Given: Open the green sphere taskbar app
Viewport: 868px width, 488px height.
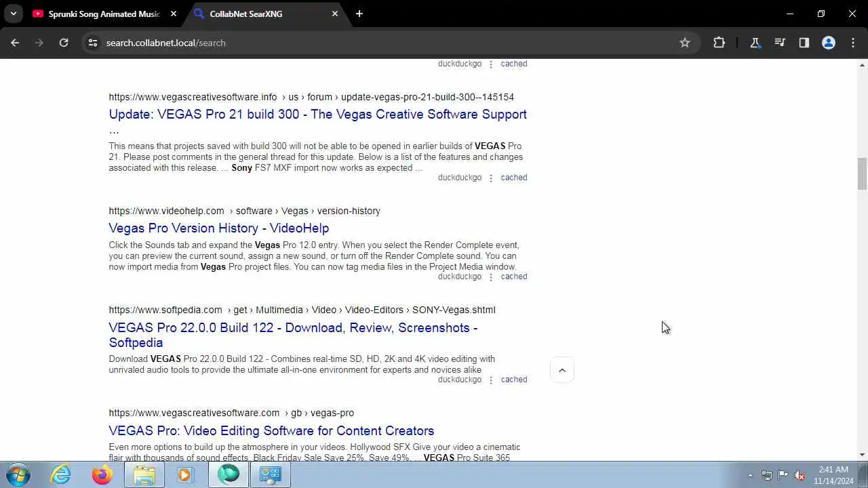Looking at the screenshot, I should [x=229, y=474].
